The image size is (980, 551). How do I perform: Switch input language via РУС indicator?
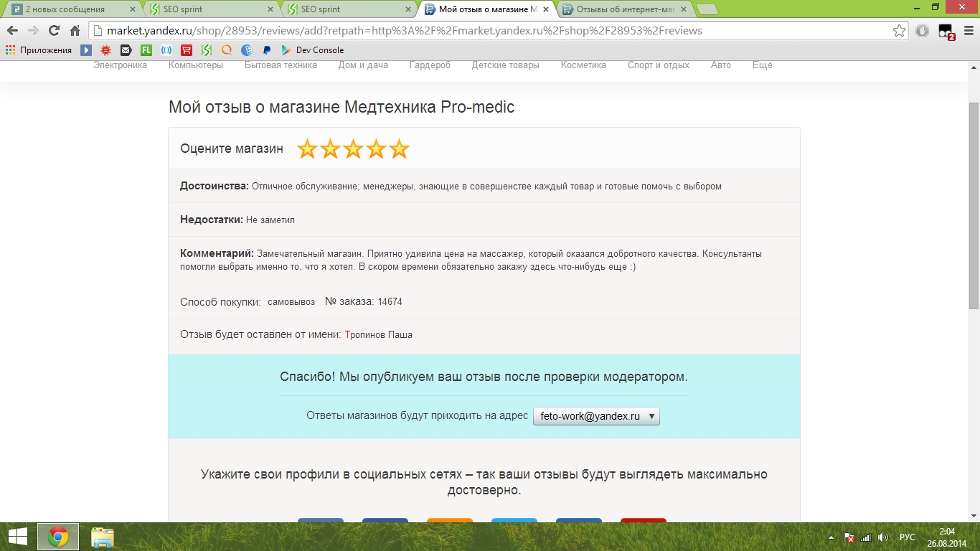tap(908, 537)
